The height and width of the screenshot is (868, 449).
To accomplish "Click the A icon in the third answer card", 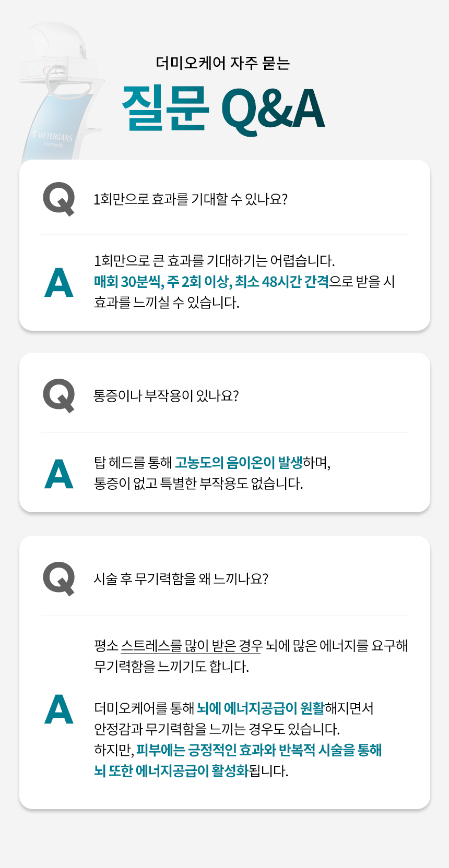I will click(59, 709).
